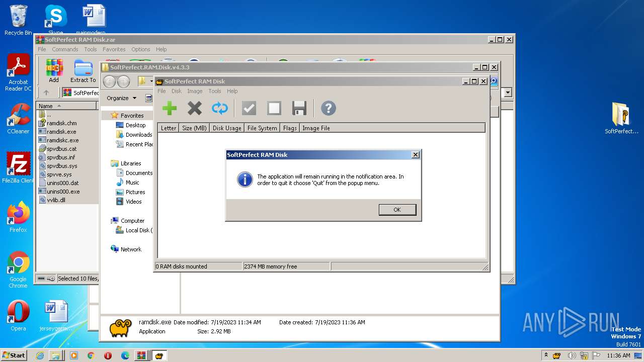
Task: Click the Help question mark icon
Action: pos(329,108)
